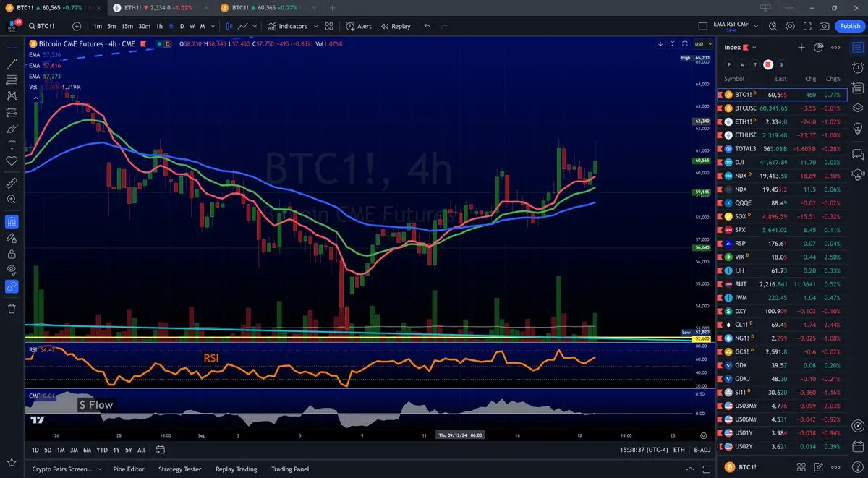
Task: Open the patterns drawing tool
Action: [12, 95]
